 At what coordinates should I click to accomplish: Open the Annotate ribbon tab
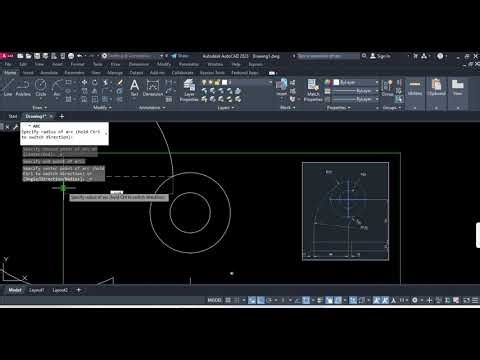49,72
